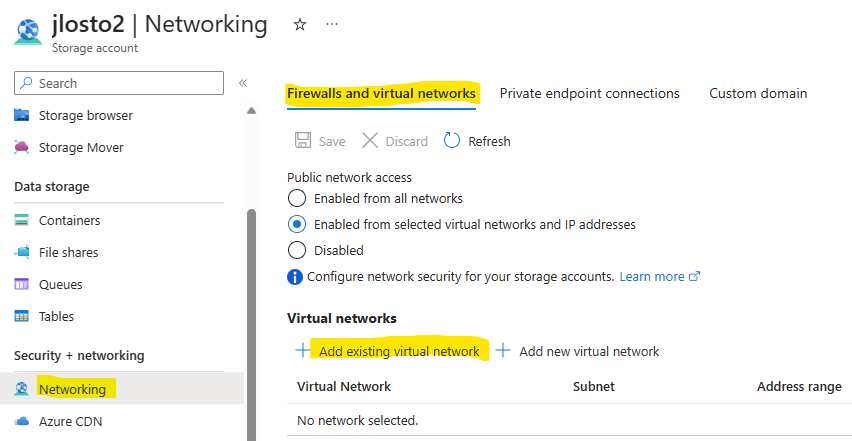The width and height of the screenshot is (852, 441).
Task: Click the Refresh button label
Action: tap(489, 141)
